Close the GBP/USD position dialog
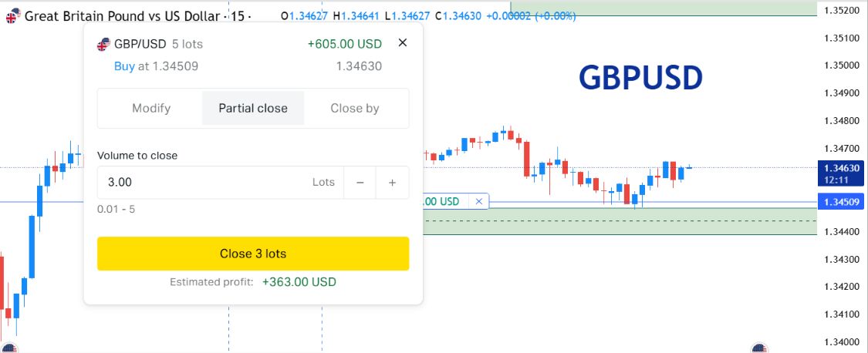 coord(403,42)
